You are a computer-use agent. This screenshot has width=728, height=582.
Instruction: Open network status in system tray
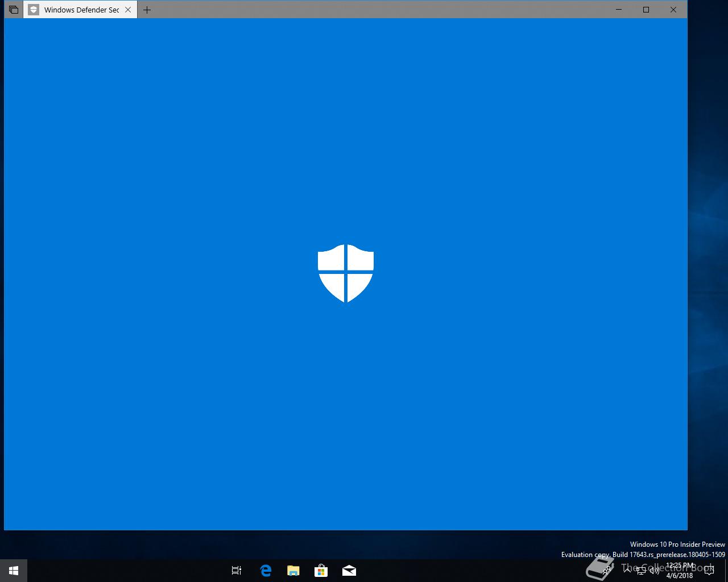click(x=641, y=571)
